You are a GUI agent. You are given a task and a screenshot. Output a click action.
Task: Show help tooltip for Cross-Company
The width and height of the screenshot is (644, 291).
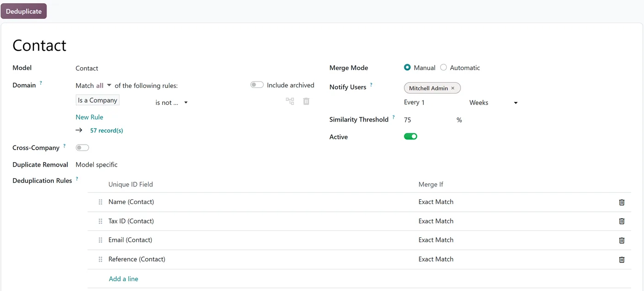click(x=64, y=146)
